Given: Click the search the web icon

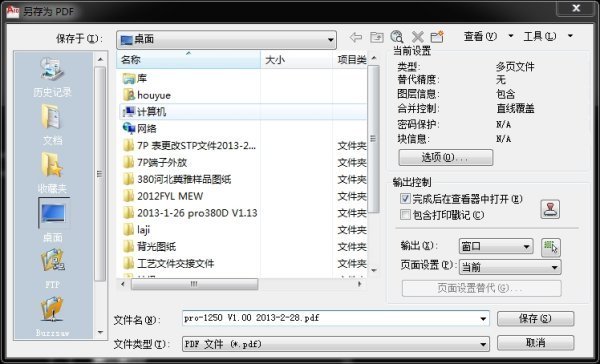Looking at the screenshot, I should pos(397,37).
